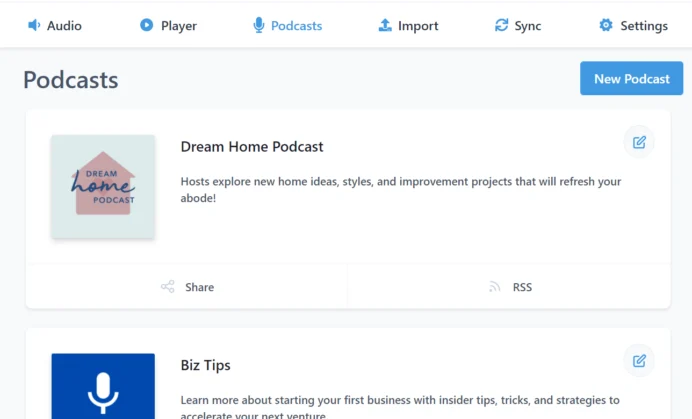Click the gear icon beside Settings

[x=606, y=25]
